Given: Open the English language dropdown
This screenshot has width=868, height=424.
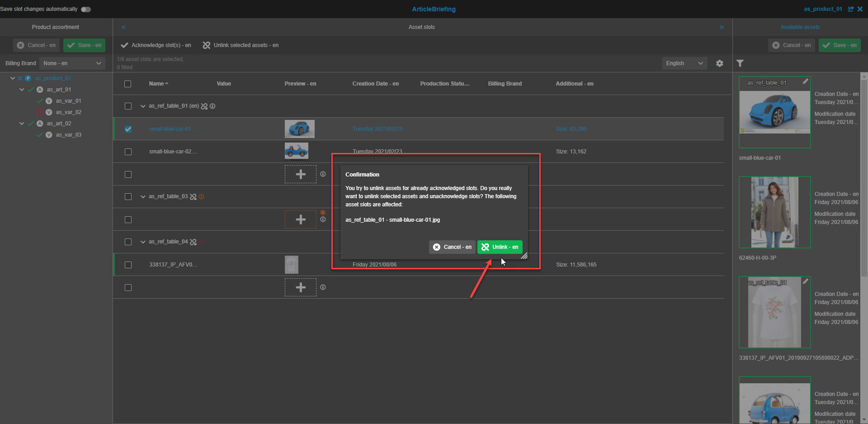Looking at the screenshot, I should (684, 63).
